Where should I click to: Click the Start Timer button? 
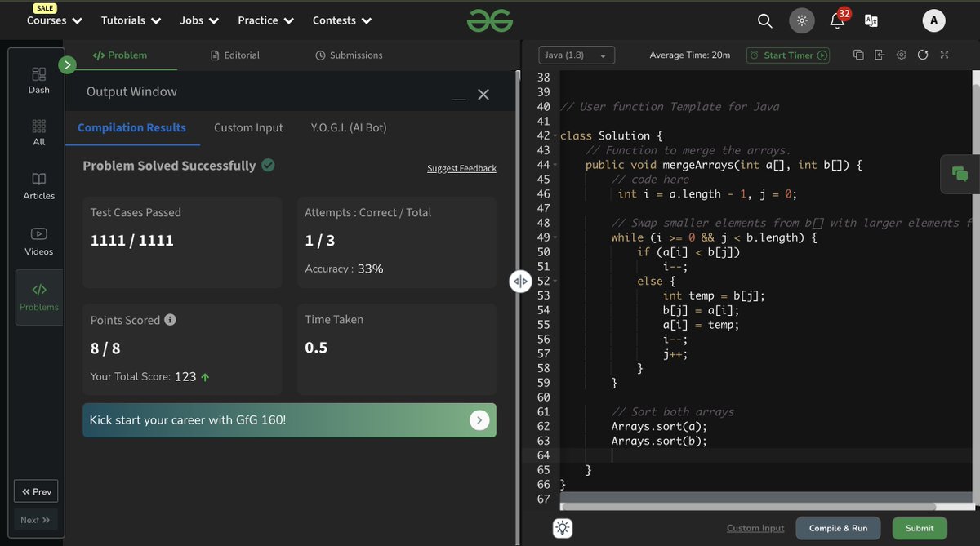click(x=788, y=55)
